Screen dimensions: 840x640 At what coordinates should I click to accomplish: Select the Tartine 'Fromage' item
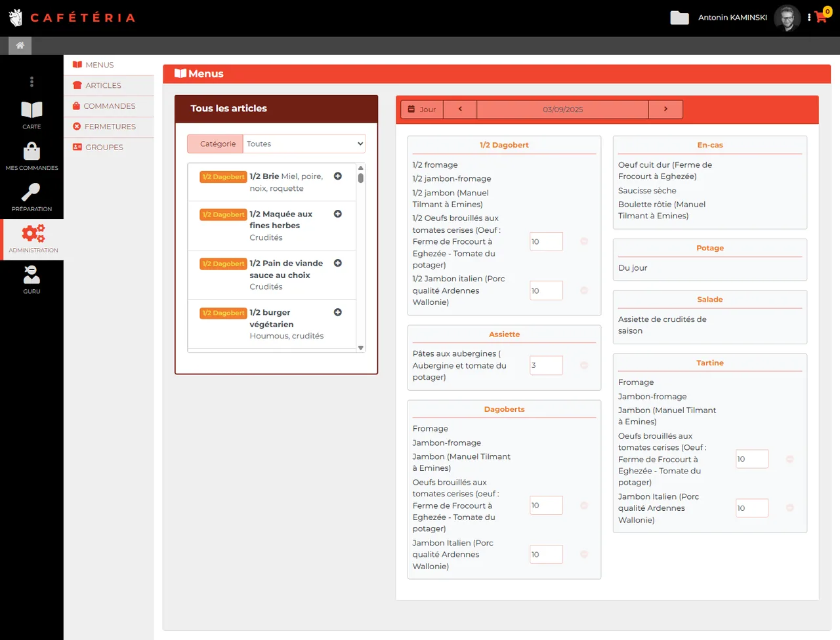pos(636,382)
